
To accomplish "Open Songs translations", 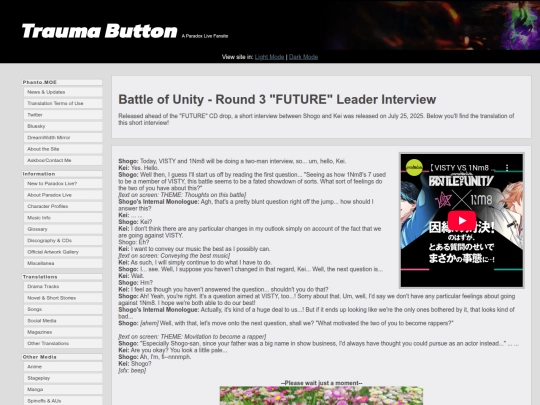I will coord(63,309).
